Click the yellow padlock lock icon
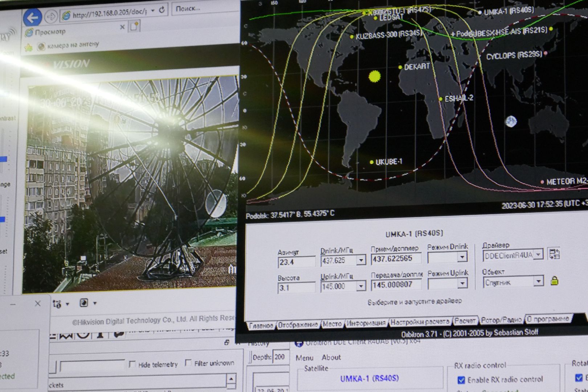The height and width of the screenshot is (392, 588). [554, 281]
